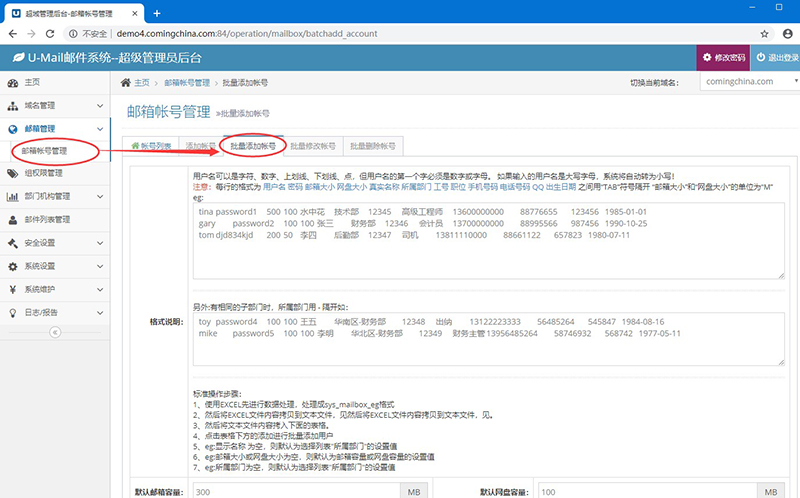Switch to the 批量删除帐号 tab

tap(372, 146)
